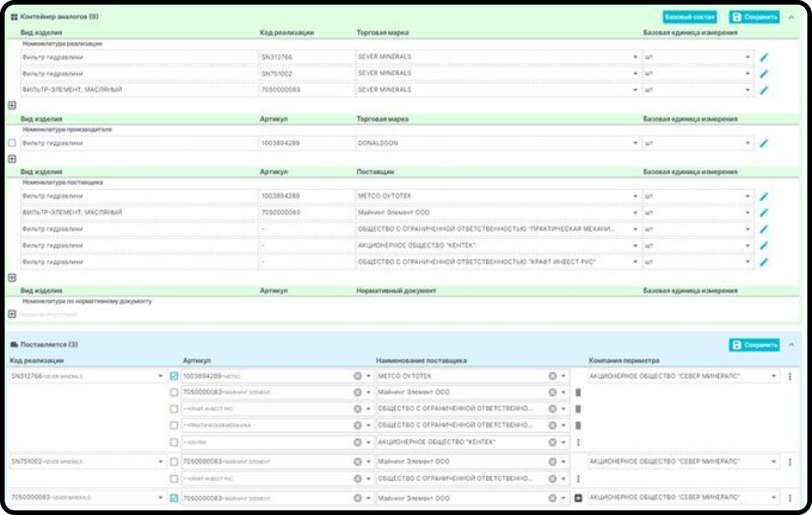Viewport: 812px width, 515px height.
Task: Open SN751002 realization code dropdown
Action: click(160, 462)
